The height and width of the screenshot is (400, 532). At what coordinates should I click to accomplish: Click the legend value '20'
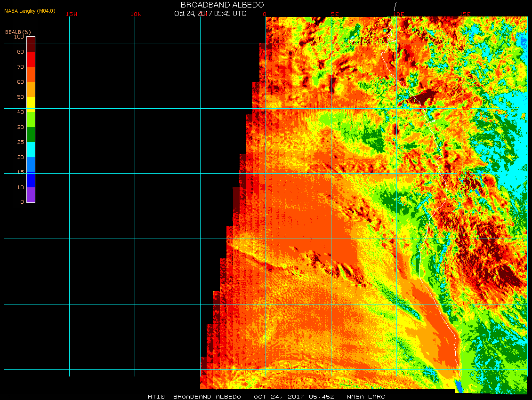[x=20, y=157]
